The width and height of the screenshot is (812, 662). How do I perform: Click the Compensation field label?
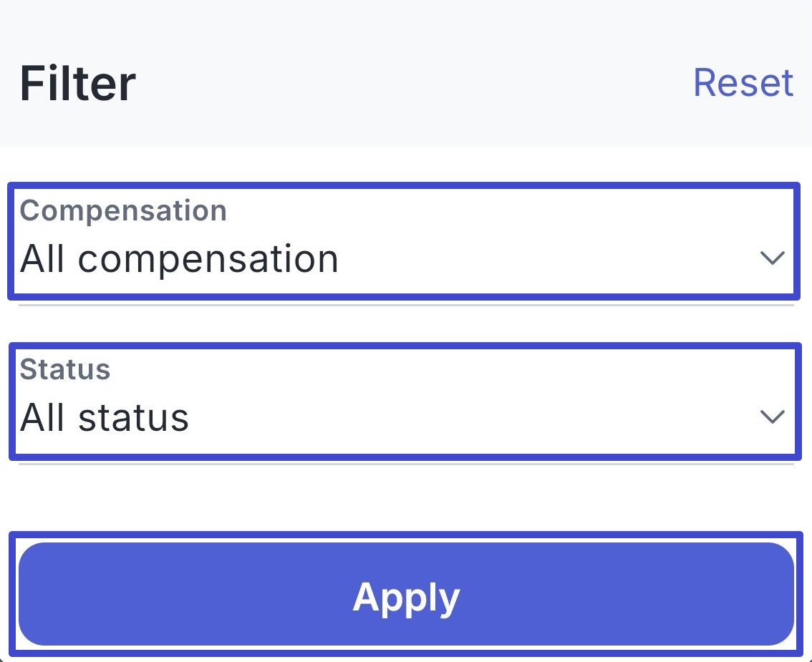point(123,210)
